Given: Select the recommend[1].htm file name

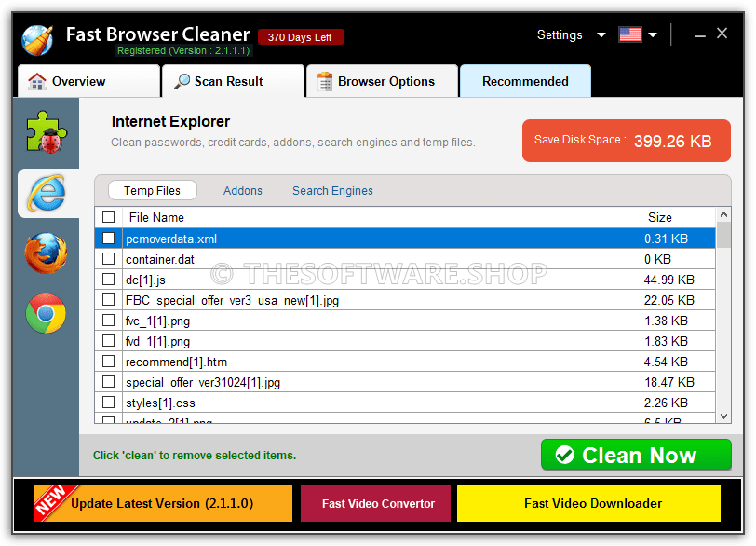Looking at the screenshot, I should [x=176, y=362].
